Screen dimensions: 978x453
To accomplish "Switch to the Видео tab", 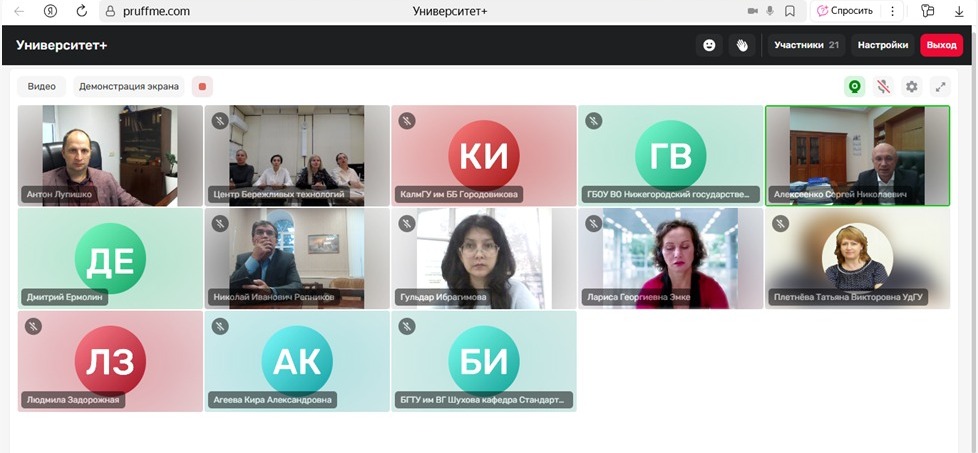I will click(42, 87).
